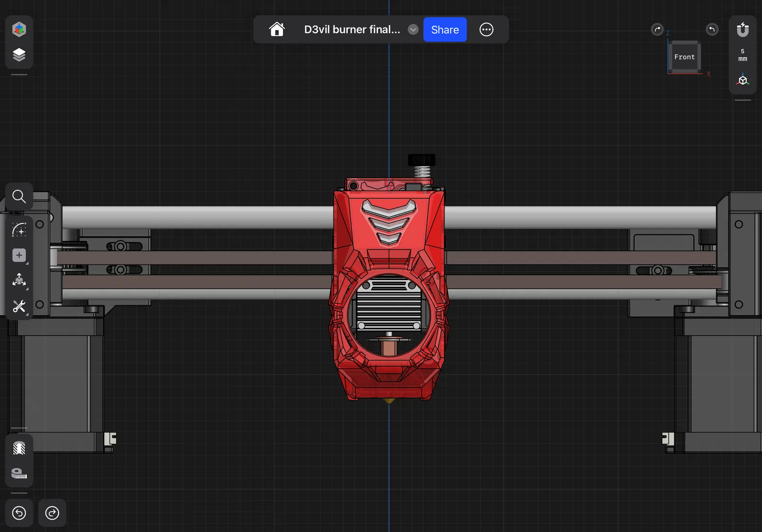Open the measure tape tool
Viewport: 762px width, 532px height.
(19, 473)
